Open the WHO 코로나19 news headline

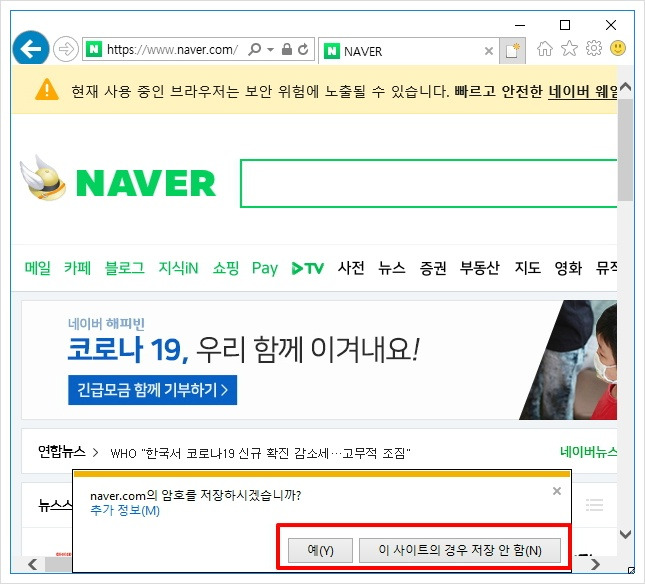tap(260, 453)
